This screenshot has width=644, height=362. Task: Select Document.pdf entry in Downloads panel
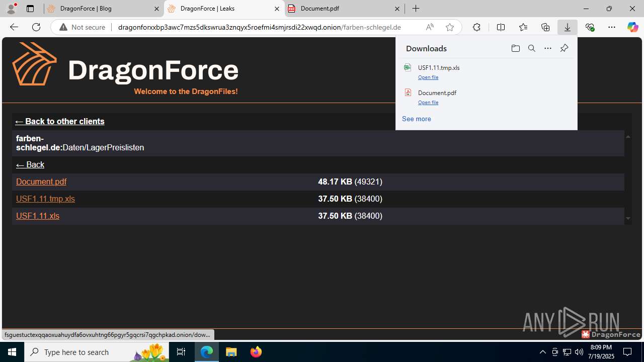click(487, 97)
